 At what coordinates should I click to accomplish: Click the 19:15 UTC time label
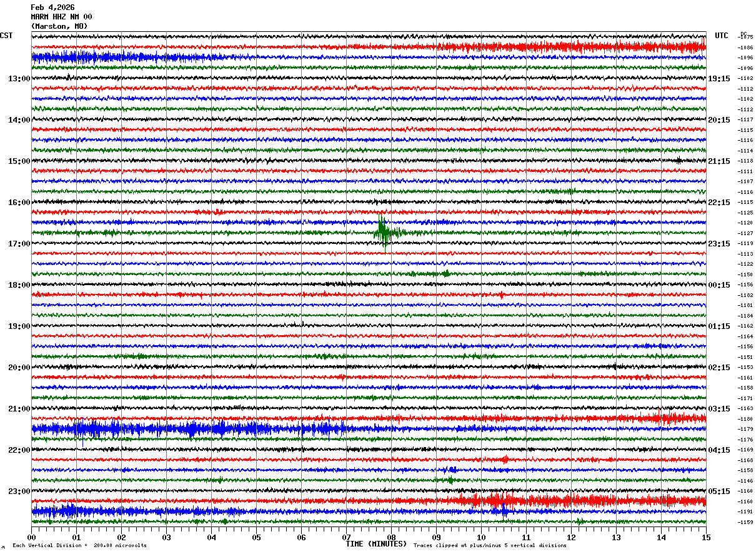click(x=719, y=79)
